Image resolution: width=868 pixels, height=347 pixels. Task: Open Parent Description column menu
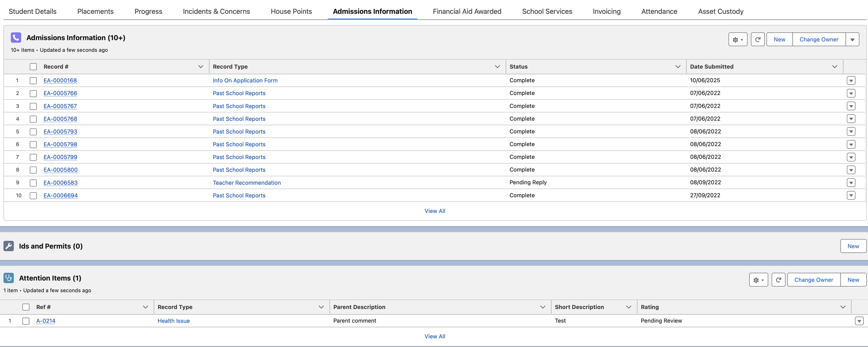click(543, 307)
